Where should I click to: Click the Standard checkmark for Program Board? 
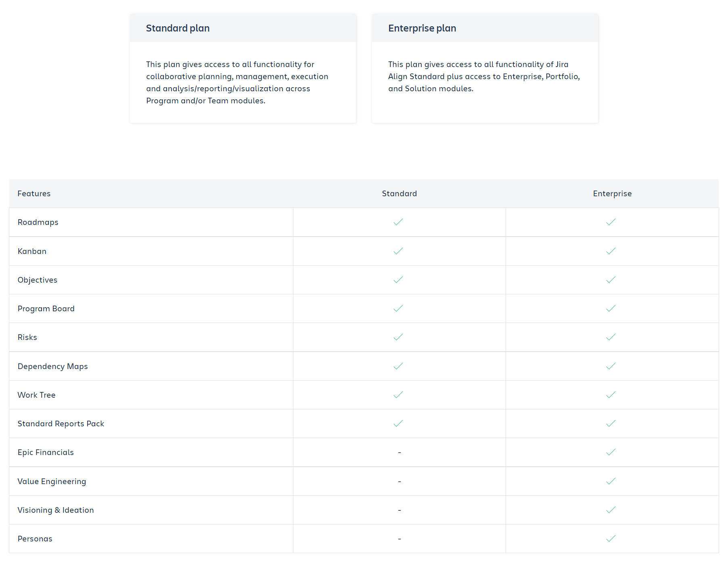398,308
